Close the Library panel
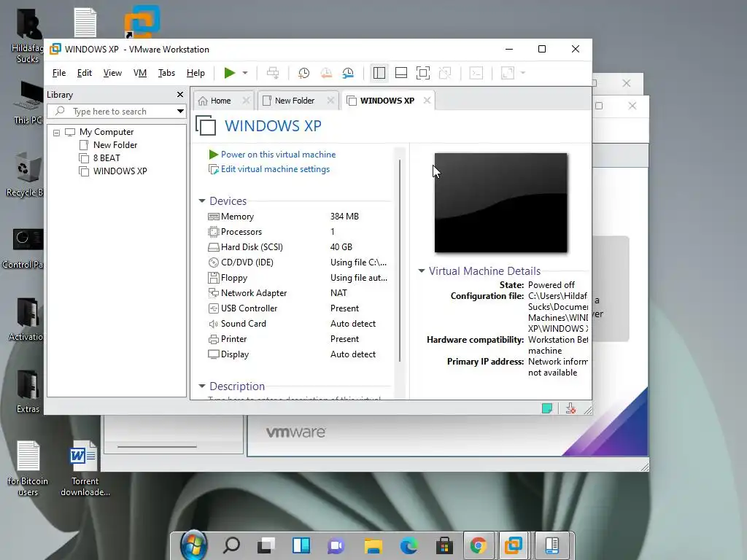Image resolution: width=747 pixels, height=560 pixels. point(180,94)
